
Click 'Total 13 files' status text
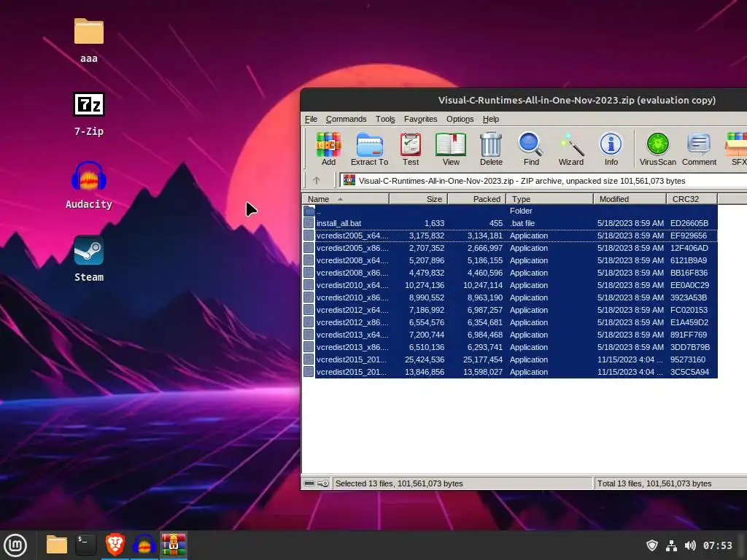click(654, 483)
